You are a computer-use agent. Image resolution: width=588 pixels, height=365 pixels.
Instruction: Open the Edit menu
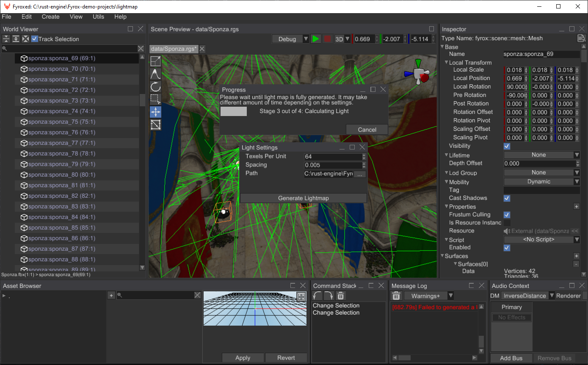click(x=27, y=17)
